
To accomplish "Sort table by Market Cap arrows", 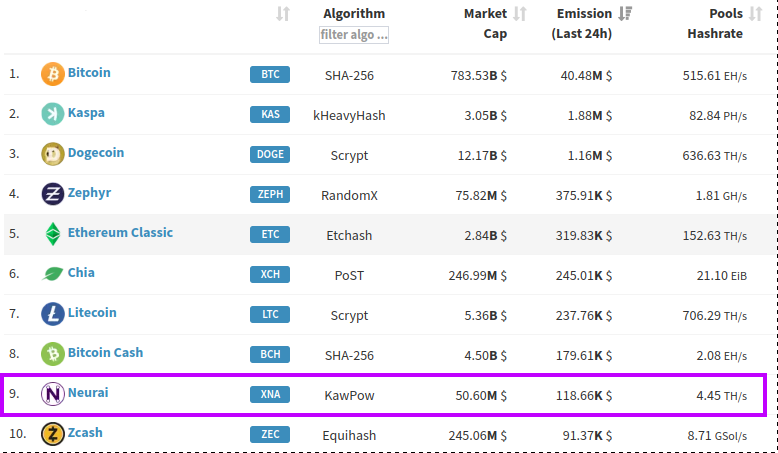I will (x=519, y=13).
